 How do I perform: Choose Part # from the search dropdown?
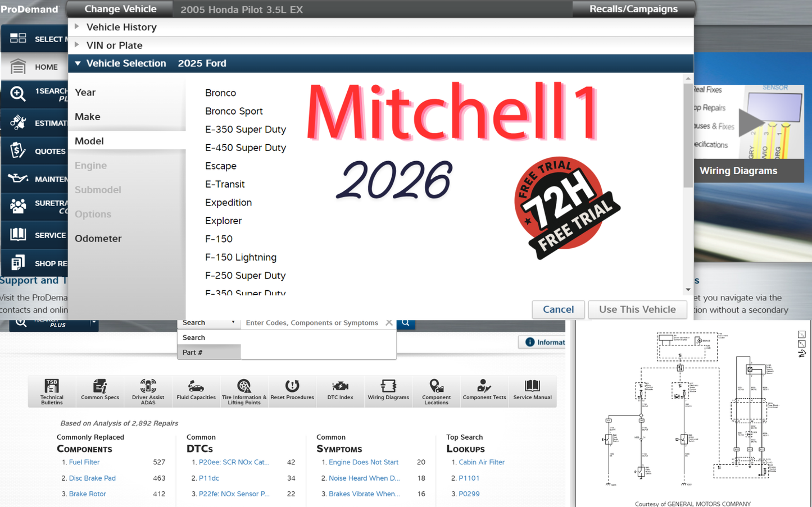click(x=193, y=352)
